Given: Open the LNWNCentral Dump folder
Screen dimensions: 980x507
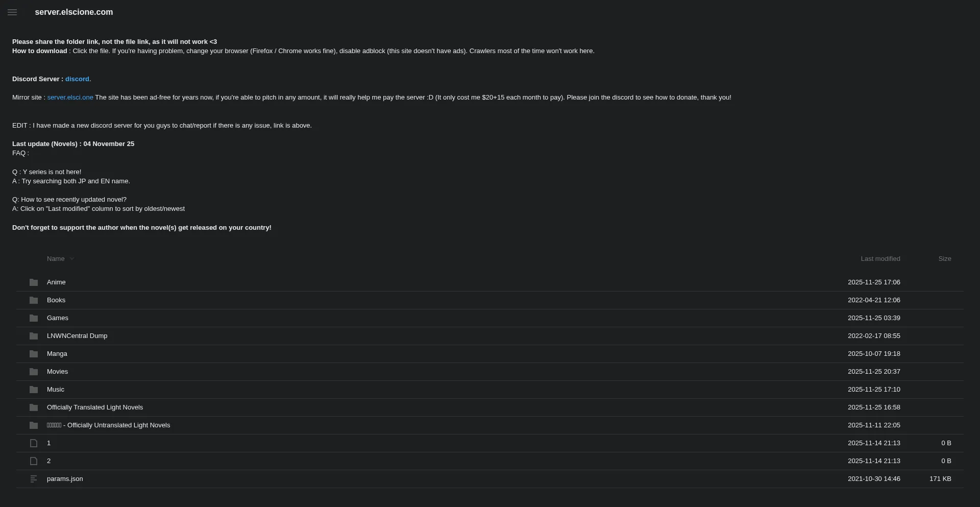Looking at the screenshot, I should coord(77,336).
